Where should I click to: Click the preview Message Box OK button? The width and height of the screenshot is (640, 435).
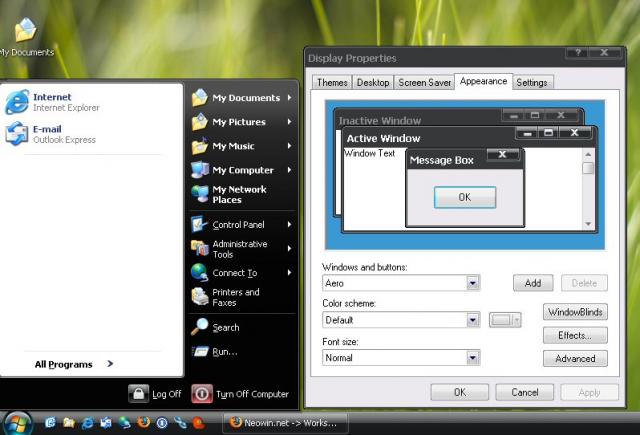(465, 198)
